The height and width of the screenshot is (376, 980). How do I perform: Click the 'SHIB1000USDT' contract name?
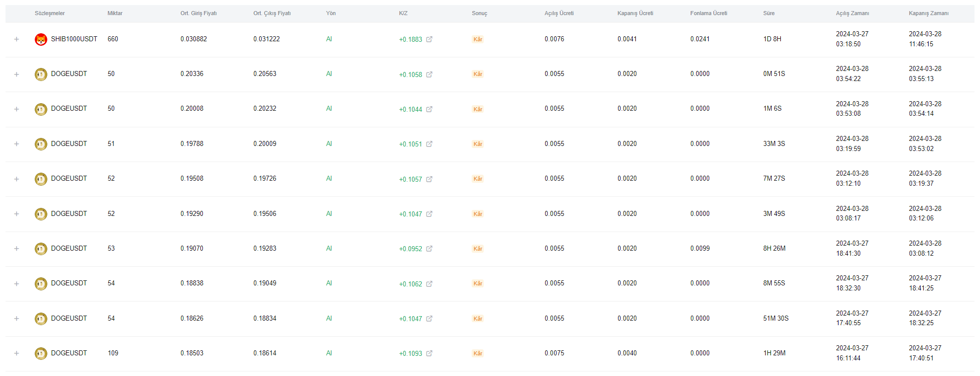[x=74, y=39]
